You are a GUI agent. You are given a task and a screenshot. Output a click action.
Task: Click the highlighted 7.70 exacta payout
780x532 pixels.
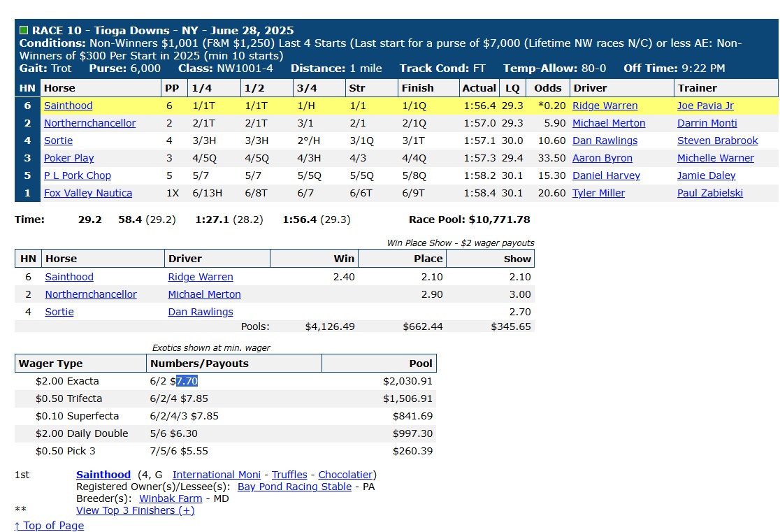tap(187, 381)
